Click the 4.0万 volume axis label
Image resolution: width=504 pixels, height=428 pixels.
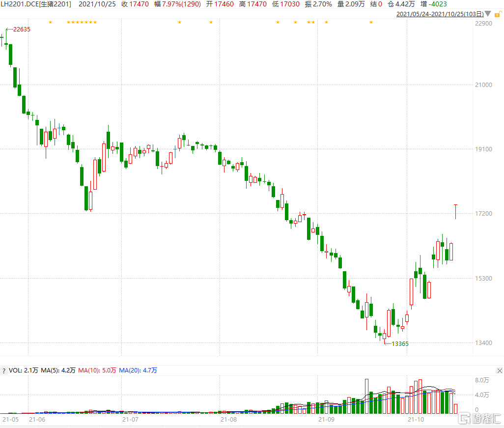coord(482,395)
